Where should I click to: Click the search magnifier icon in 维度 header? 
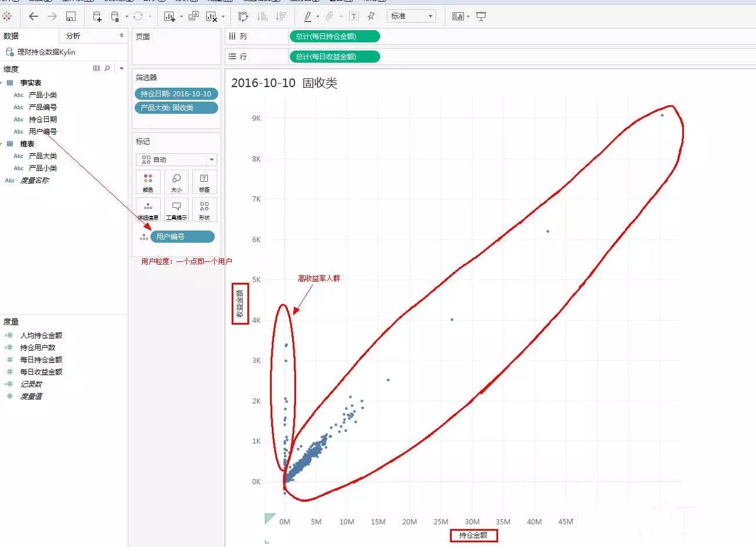107,69
